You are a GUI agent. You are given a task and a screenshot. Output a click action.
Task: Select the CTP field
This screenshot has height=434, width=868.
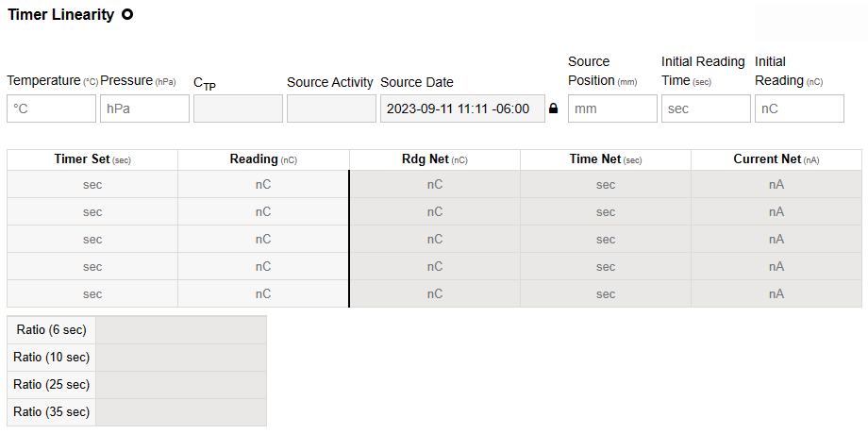point(238,108)
